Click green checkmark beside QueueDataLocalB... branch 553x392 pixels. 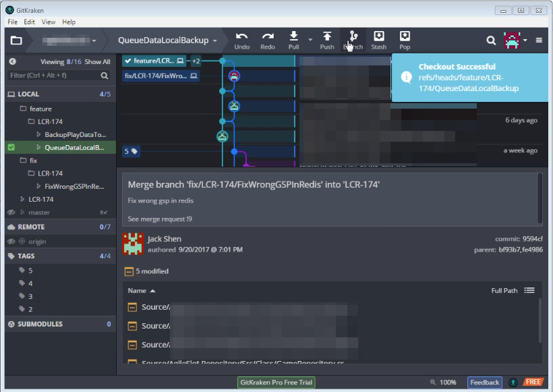coord(11,148)
